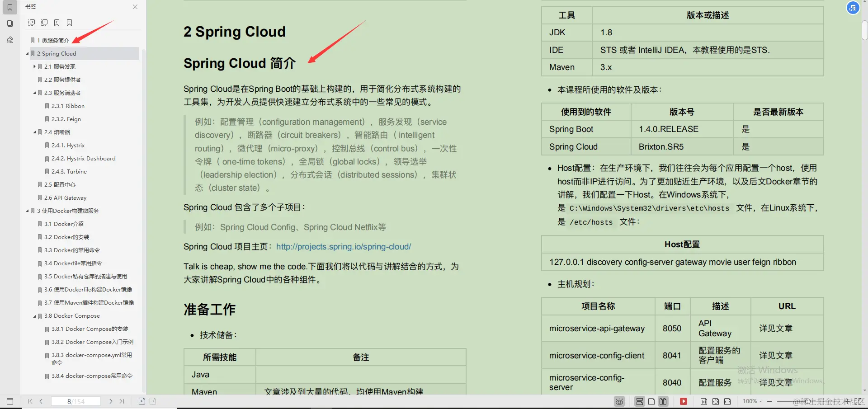Open the Spring Cloud project homepage link
Screen dimensions: 868x409
click(344, 247)
